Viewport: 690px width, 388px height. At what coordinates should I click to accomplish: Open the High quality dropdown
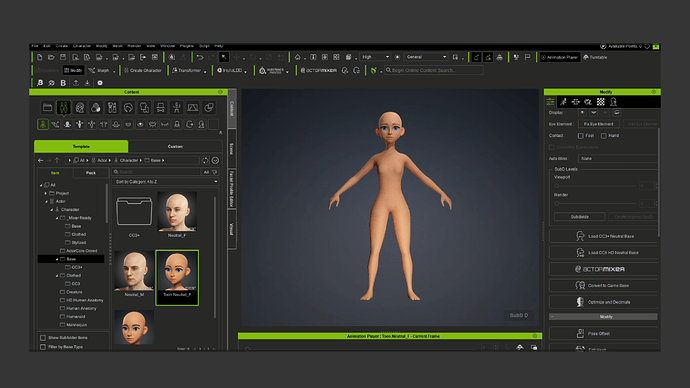(375, 57)
